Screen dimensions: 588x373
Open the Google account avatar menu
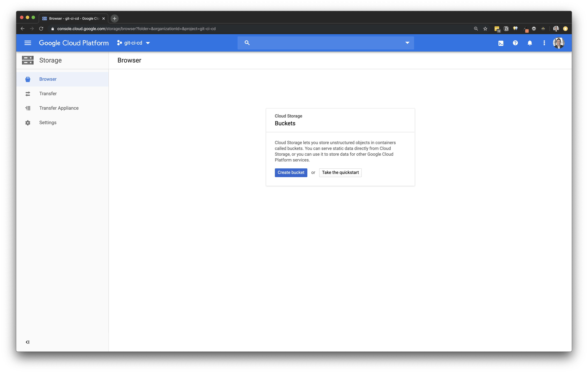(x=559, y=43)
